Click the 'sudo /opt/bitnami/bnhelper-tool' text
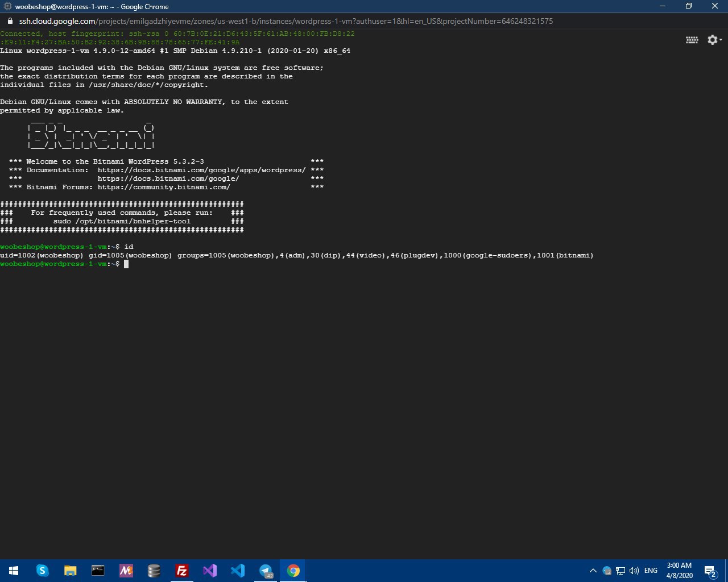Image resolution: width=728 pixels, height=582 pixels. [x=122, y=221]
